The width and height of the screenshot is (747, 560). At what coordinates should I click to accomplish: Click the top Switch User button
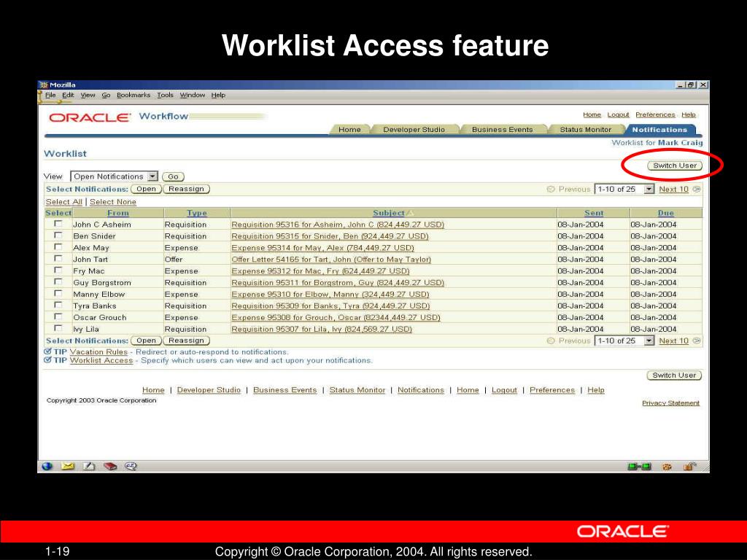tap(675, 166)
